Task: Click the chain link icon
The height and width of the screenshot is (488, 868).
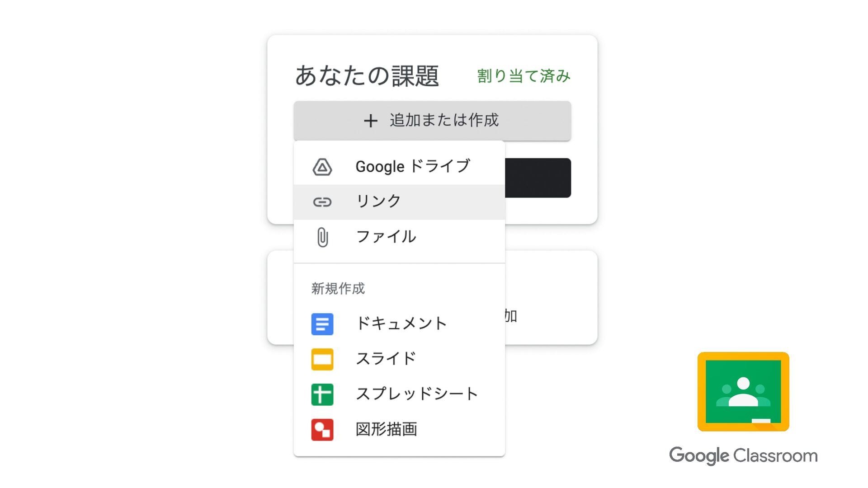Action: pyautogui.click(x=322, y=202)
